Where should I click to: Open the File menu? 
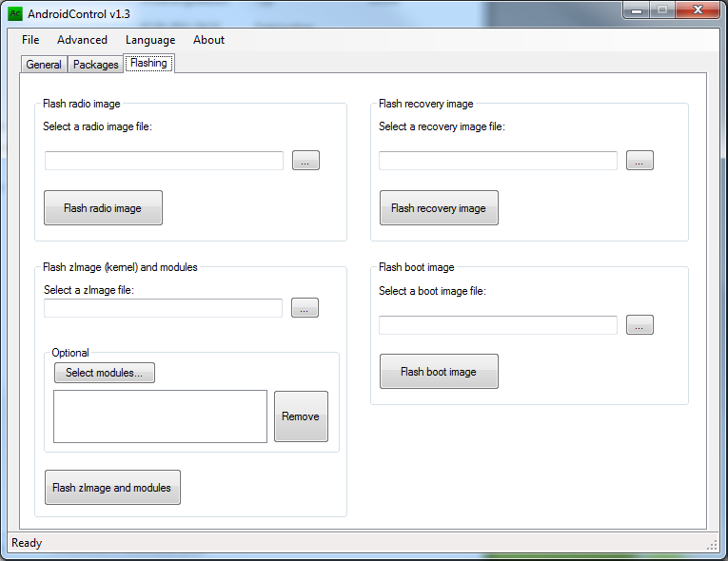pyautogui.click(x=30, y=40)
